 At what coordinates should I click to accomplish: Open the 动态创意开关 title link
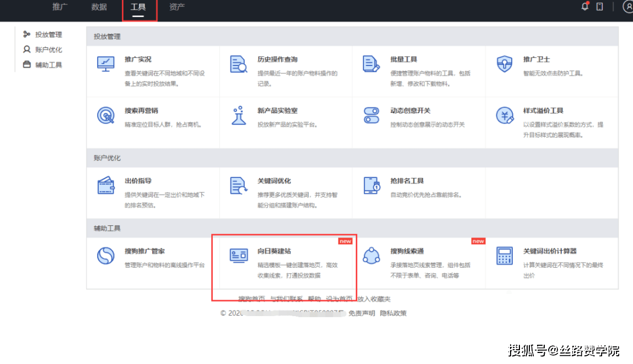[x=410, y=111]
